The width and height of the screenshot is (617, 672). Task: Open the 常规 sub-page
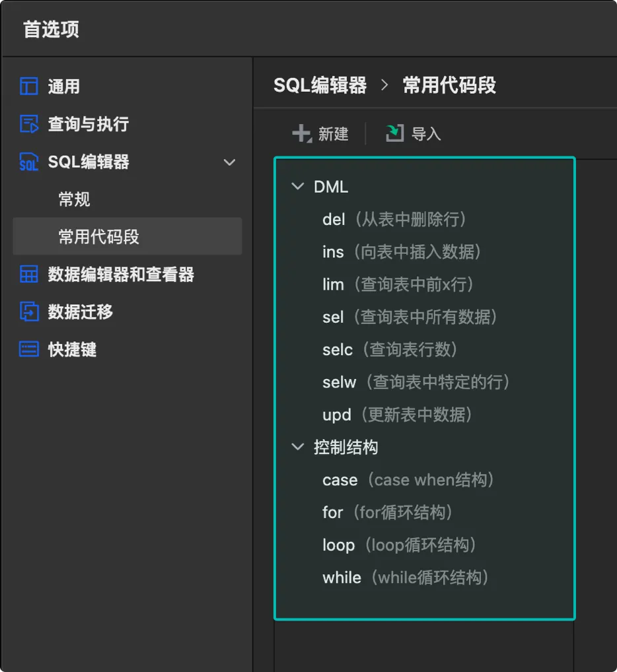tap(74, 199)
